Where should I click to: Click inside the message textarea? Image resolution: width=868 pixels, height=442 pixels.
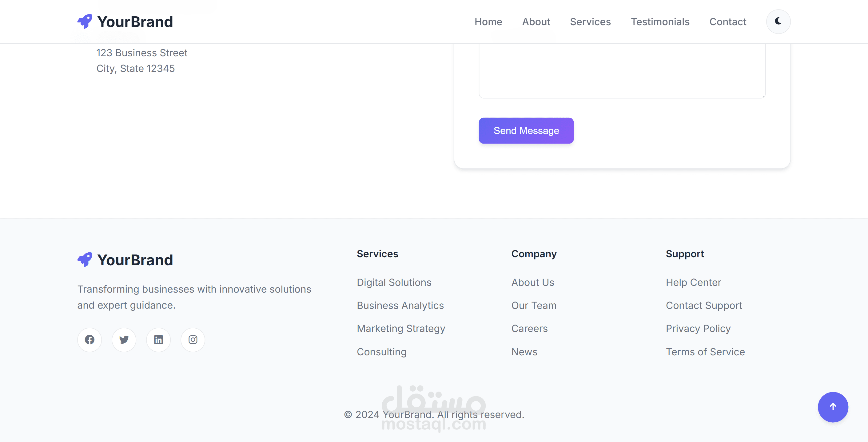(622, 71)
